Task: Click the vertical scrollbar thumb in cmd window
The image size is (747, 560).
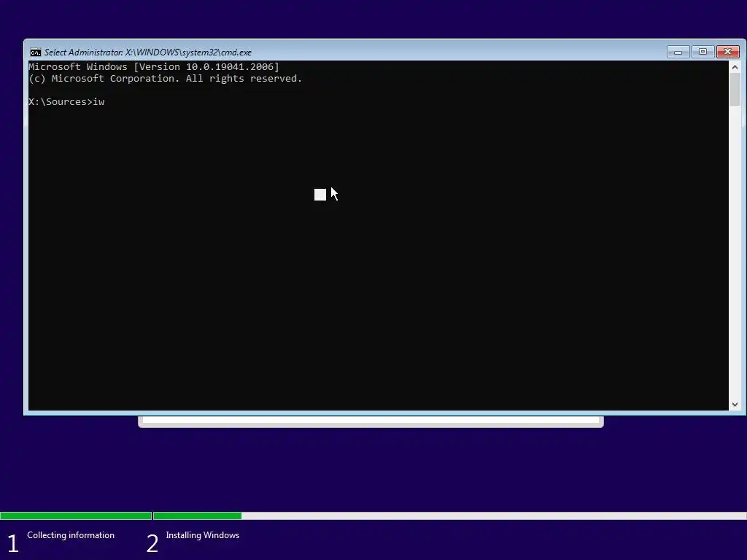Action: (735, 90)
